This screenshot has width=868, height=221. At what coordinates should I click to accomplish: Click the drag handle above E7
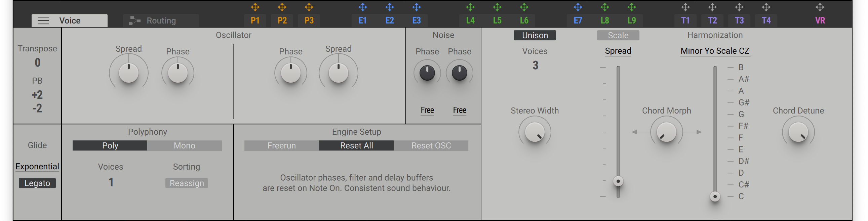pos(578,7)
